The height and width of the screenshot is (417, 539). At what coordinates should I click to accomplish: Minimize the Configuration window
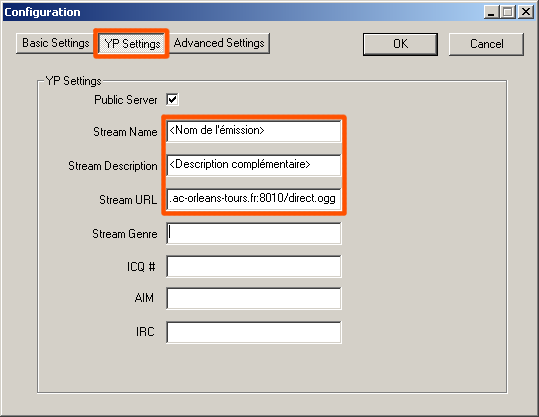[x=491, y=12]
